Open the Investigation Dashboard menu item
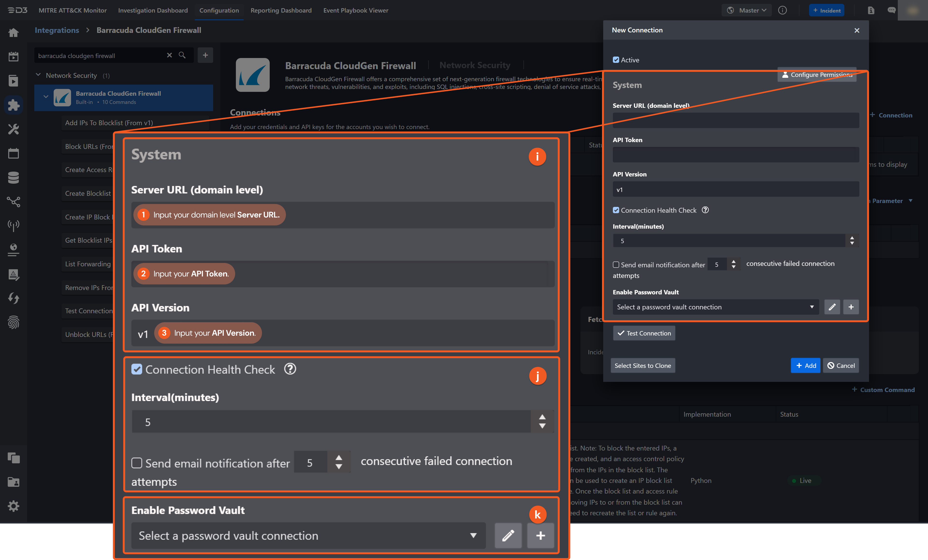This screenshot has height=560, width=928. (x=152, y=10)
